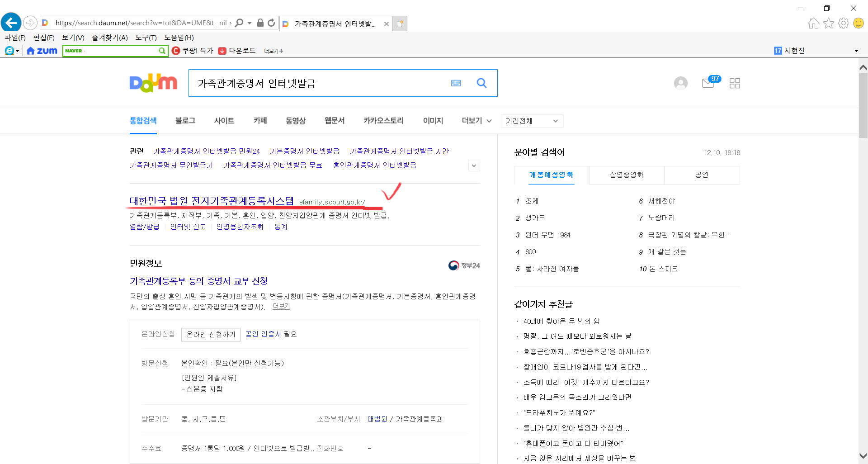Open favorites star icon
The width and height of the screenshot is (868, 464).
coord(829,23)
